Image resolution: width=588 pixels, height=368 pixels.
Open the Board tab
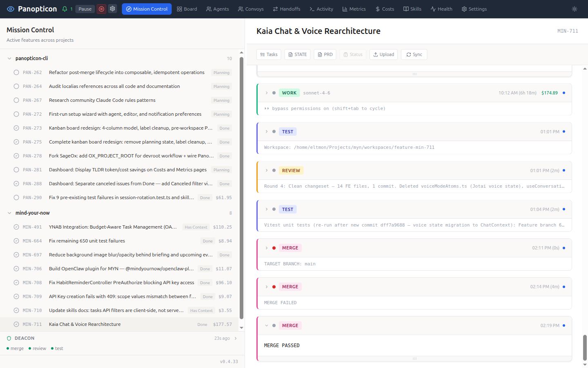pos(187,9)
